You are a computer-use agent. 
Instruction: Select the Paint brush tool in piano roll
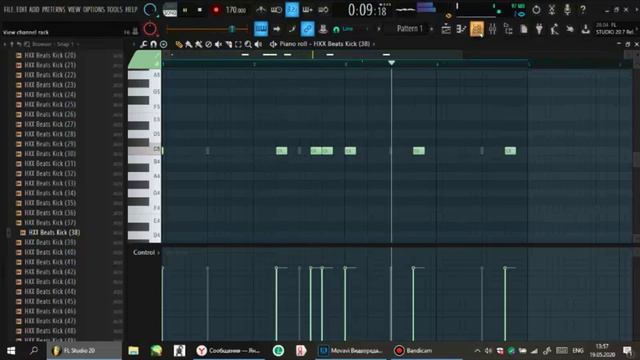(x=189, y=44)
